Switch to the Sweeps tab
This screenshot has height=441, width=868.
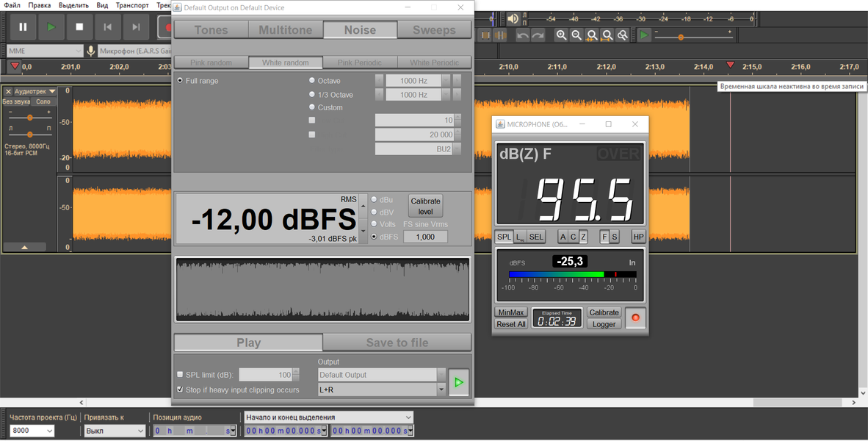tap(433, 30)
